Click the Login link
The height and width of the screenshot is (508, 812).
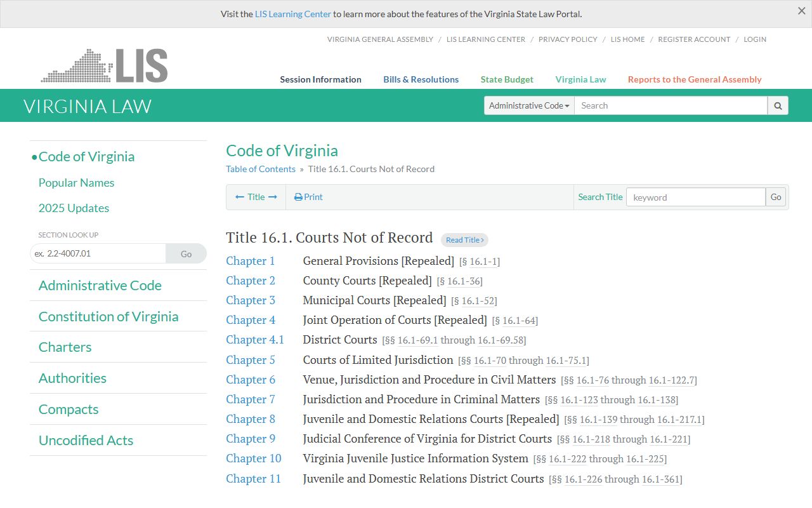point(755,39)
